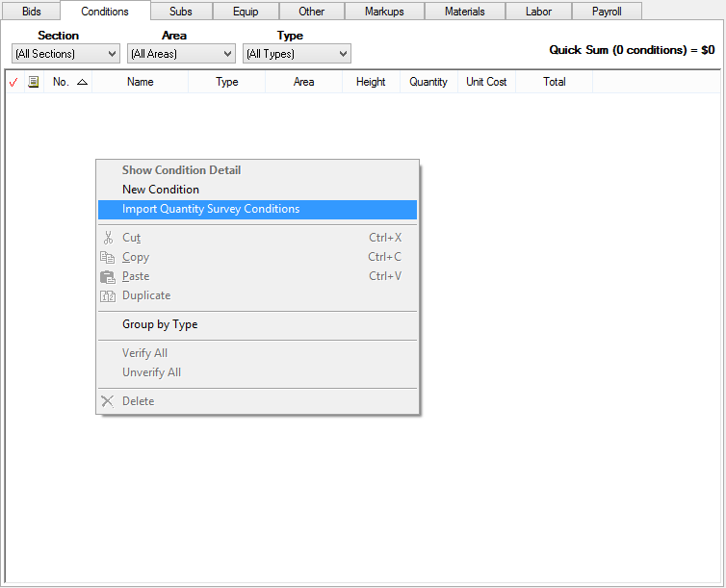Click the sort arrow beside No. header
The height and width of the screenshot is (588, 726).
point(83,82)
